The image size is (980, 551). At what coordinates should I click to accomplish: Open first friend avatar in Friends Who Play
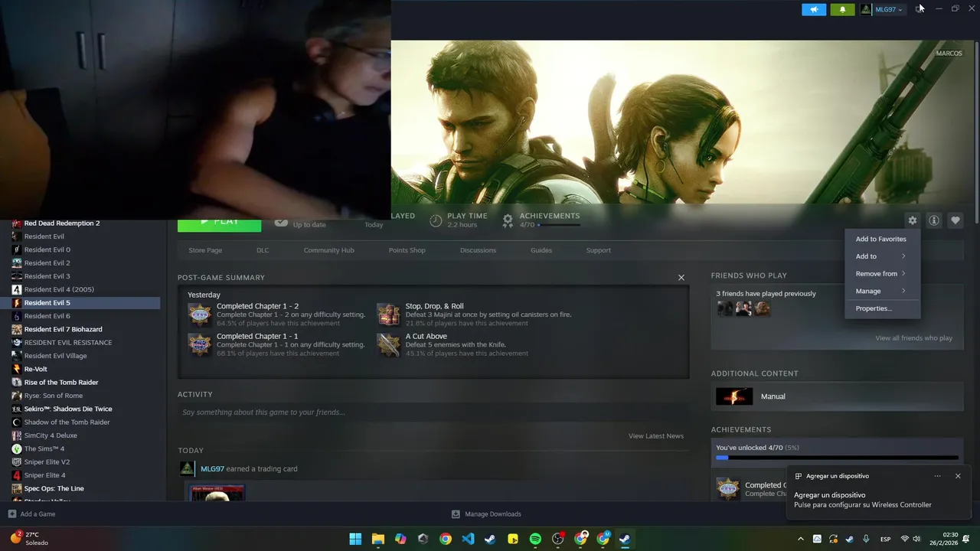click(724, 308)
